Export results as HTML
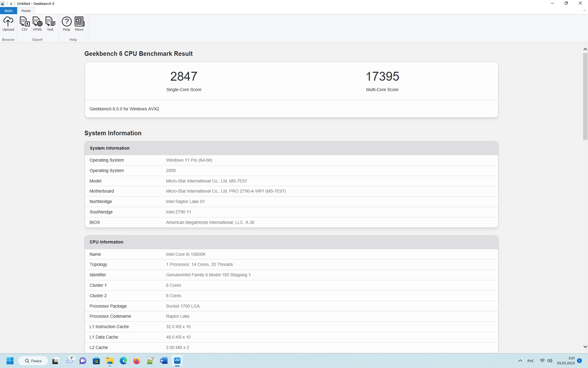Screen dimensions: 588x368 (37, 24)
